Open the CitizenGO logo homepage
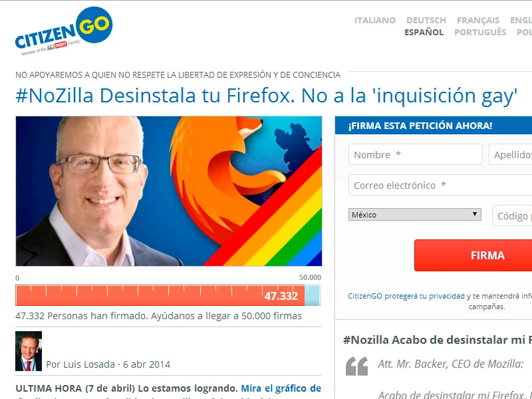The width and height of the screenshot is (532, 399). 64,31
